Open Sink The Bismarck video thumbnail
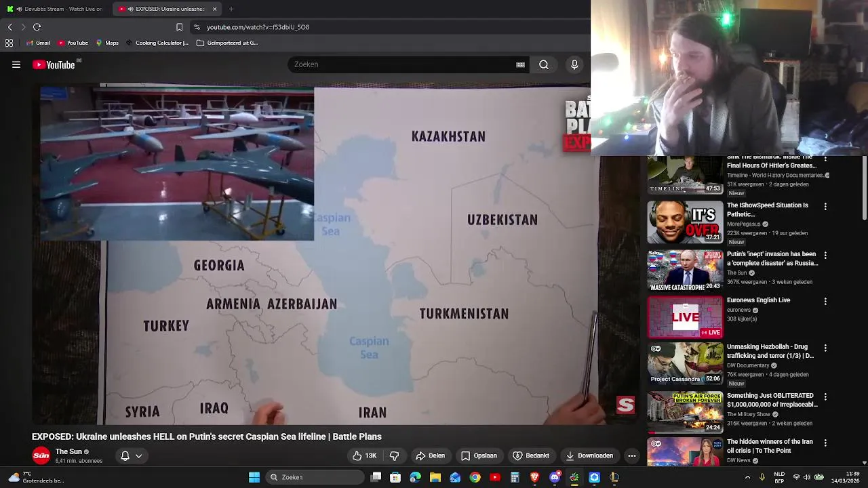The height and width of the screenshot is (488, 868). click(685, 174)
